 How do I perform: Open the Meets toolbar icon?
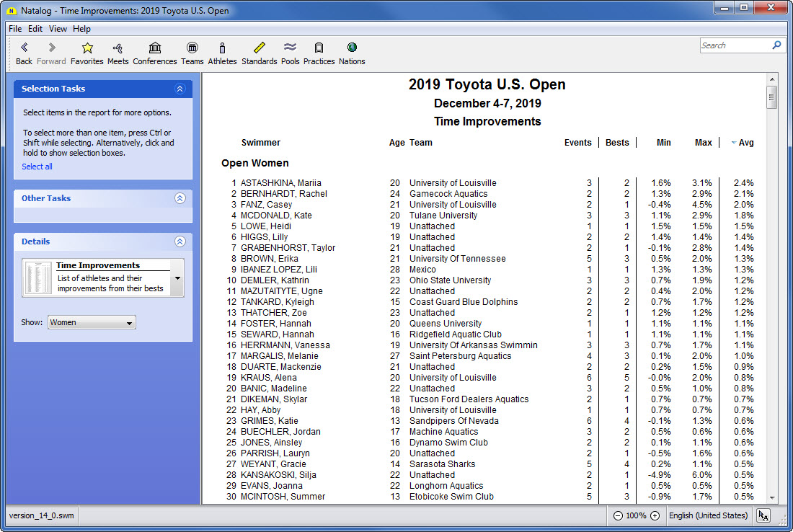tap(118, 48)
